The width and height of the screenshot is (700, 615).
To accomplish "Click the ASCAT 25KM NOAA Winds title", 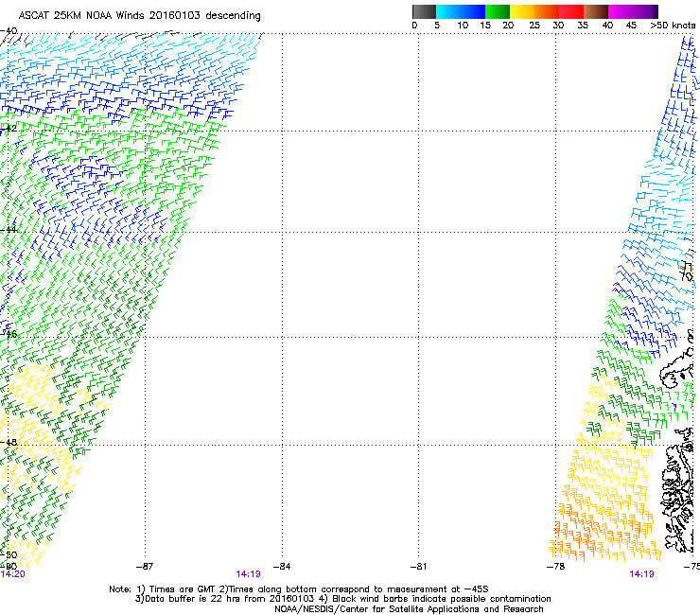I will point(132,16).
